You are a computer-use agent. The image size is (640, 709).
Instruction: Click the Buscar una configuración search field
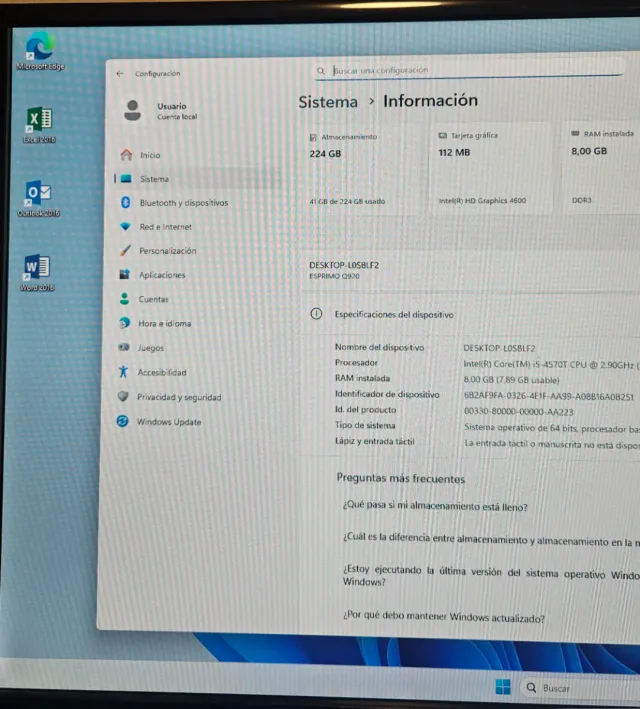470,70
